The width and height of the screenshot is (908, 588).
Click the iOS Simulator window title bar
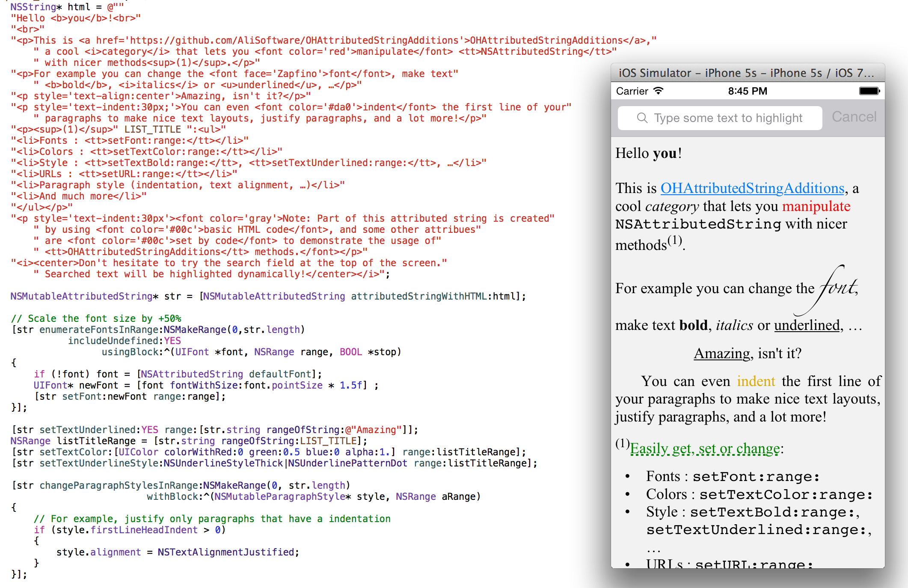pyautogui.click(x=747, y=73)
